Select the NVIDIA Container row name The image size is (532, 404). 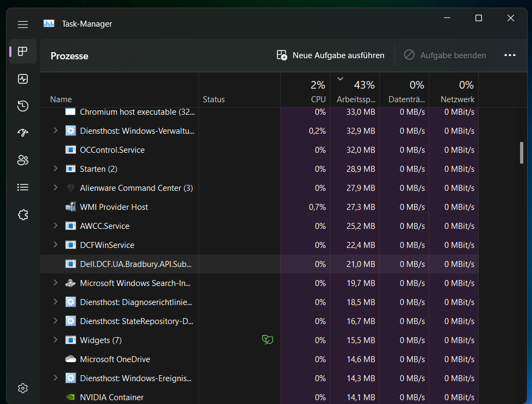[x=112, y=397]
